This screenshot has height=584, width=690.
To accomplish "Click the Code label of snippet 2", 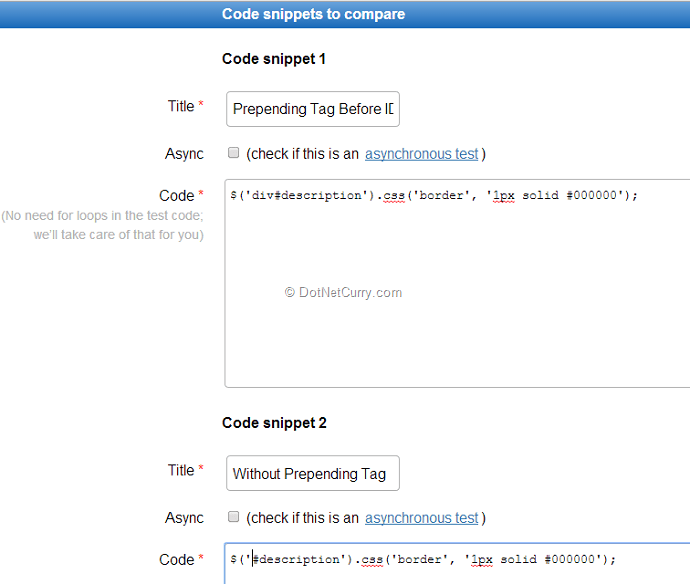I will point(177,560).
